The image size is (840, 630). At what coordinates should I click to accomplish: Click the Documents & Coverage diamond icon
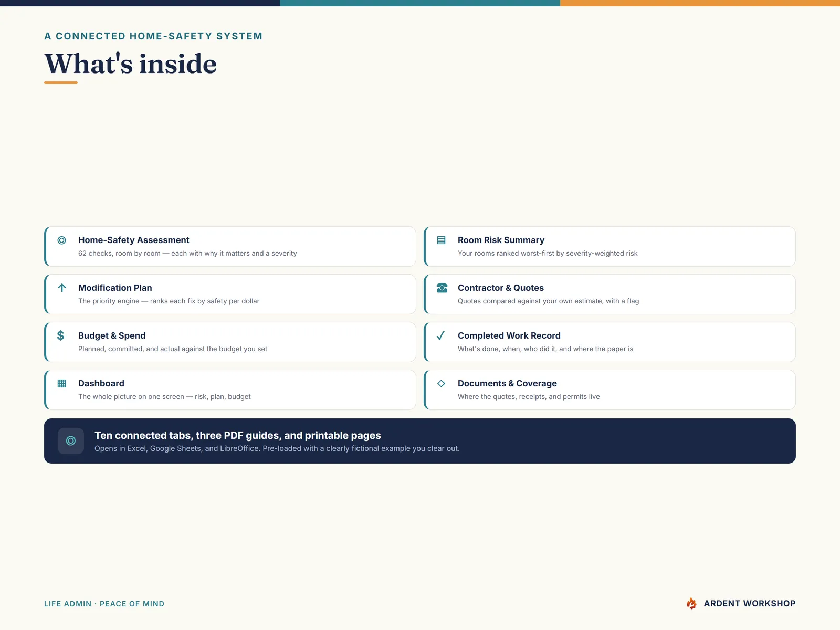point(441,383)
